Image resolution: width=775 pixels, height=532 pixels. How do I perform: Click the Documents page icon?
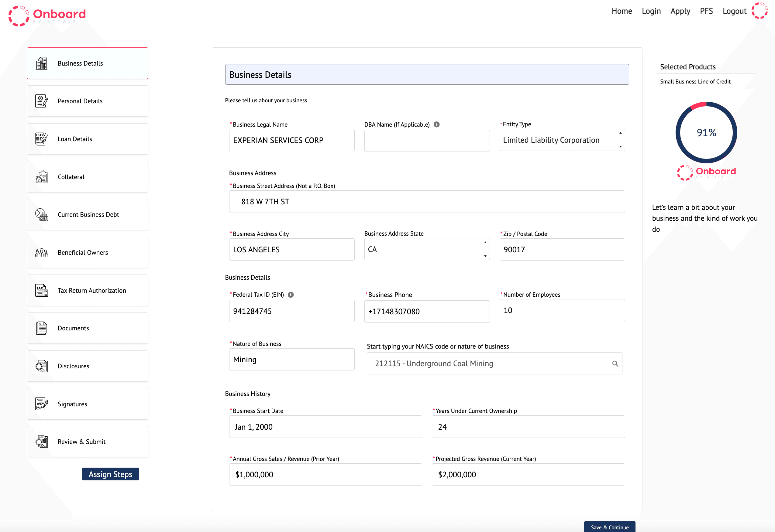[x=42, y=328]
